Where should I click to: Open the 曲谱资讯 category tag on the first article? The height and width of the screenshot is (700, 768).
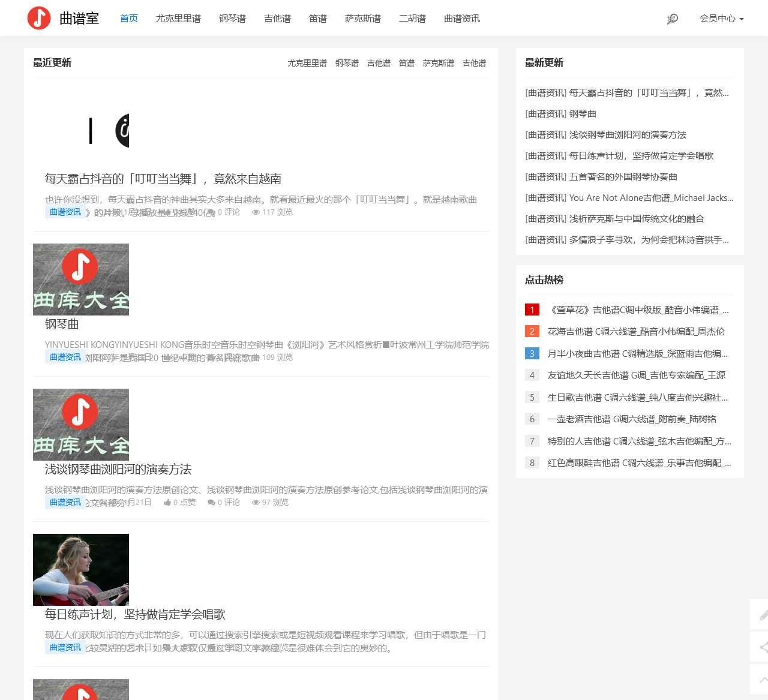(65, 212)
